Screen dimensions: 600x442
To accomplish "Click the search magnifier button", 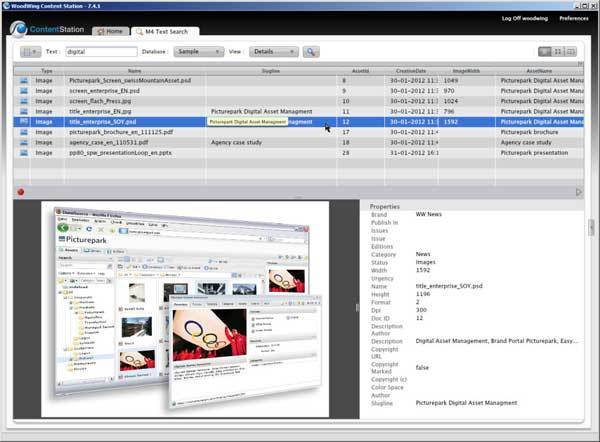I will (311, 52).
